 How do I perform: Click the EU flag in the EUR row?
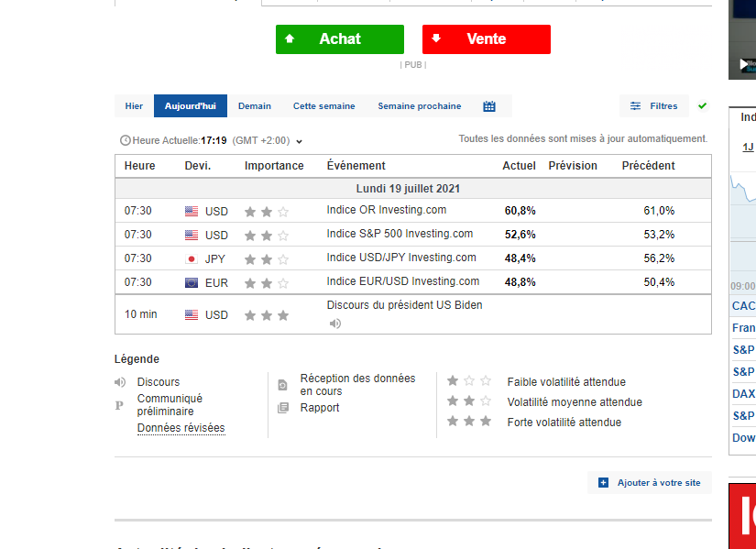[192, 282]
